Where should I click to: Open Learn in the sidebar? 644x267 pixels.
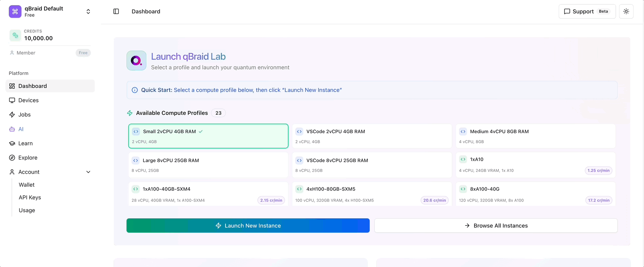(x=50, y=143)
